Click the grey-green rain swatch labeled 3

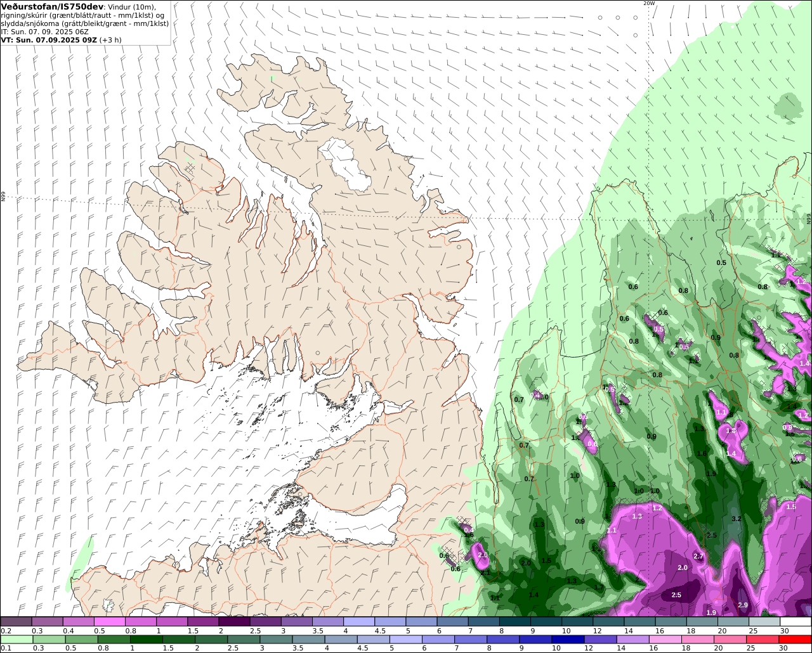coord(277,640)
